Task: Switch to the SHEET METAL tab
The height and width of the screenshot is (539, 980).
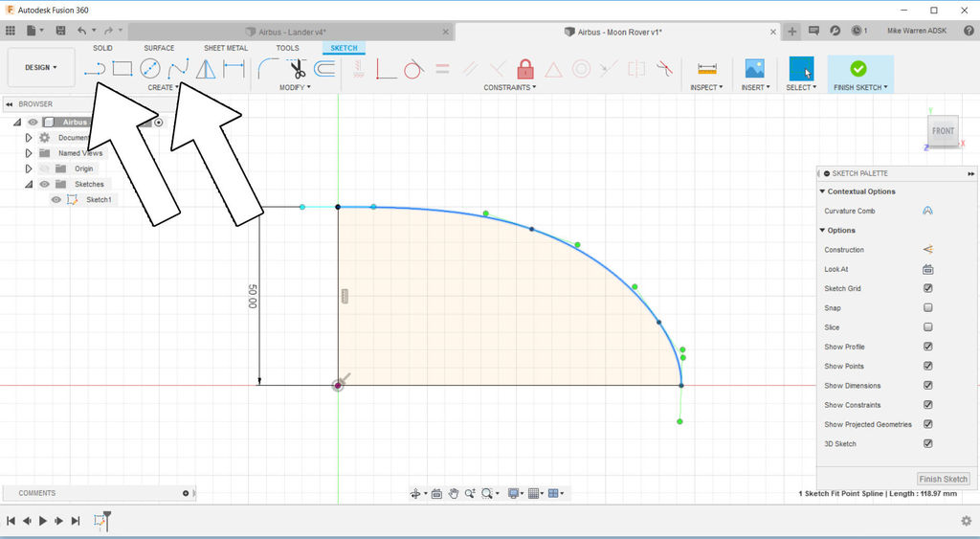Action: [x=226, y=48]
